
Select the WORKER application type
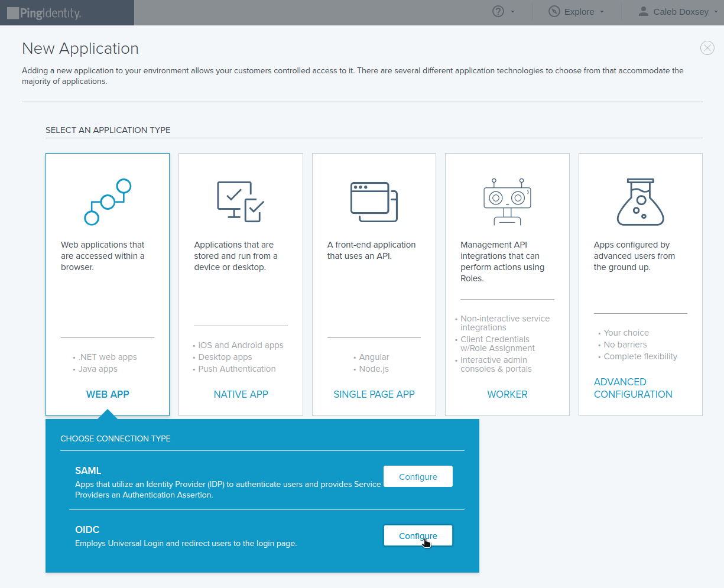coord(507,394)
